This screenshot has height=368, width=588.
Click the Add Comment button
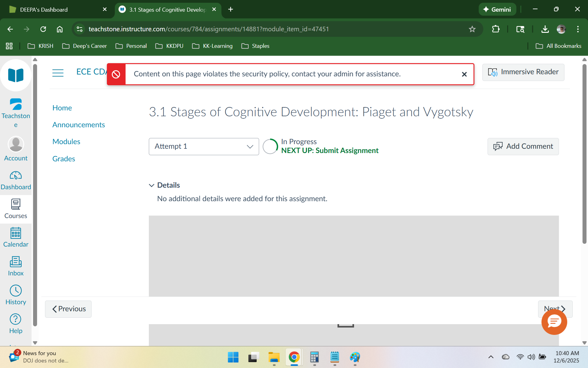pyautogui.click(x=523, y=147)
